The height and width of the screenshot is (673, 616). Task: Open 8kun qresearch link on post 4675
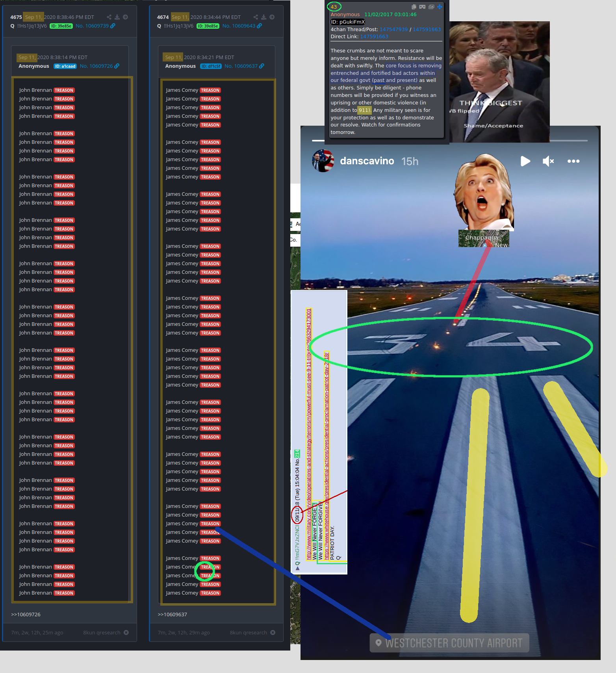click(x=102, y=632)
